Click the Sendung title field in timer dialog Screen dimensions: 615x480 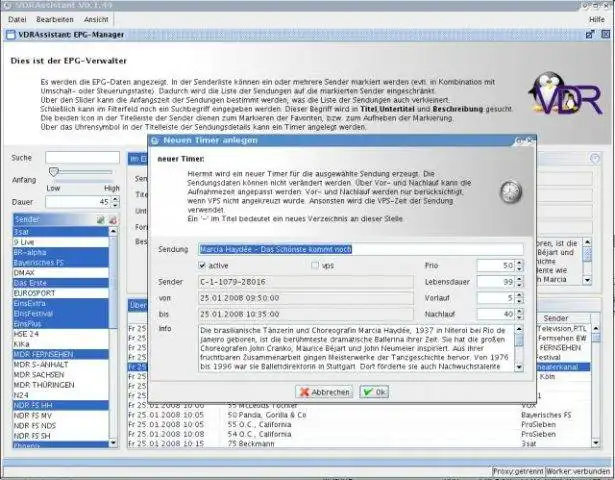click(361, 249)
